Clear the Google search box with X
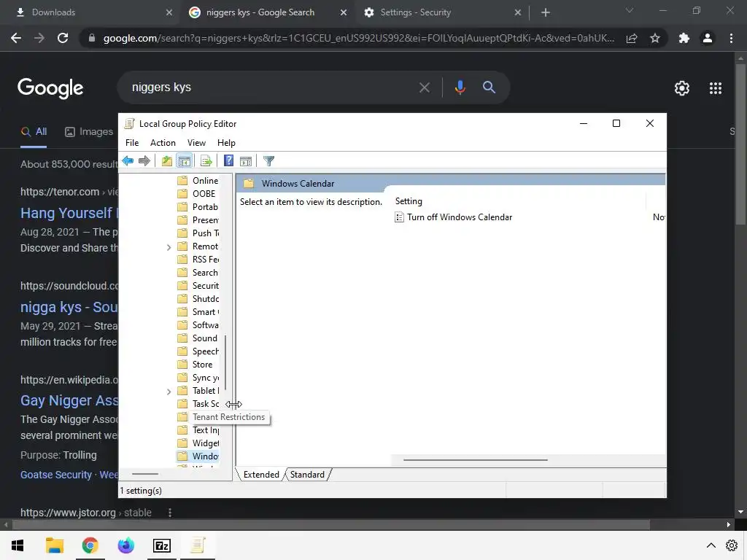 pyautogui.click(x=425, y=87)
